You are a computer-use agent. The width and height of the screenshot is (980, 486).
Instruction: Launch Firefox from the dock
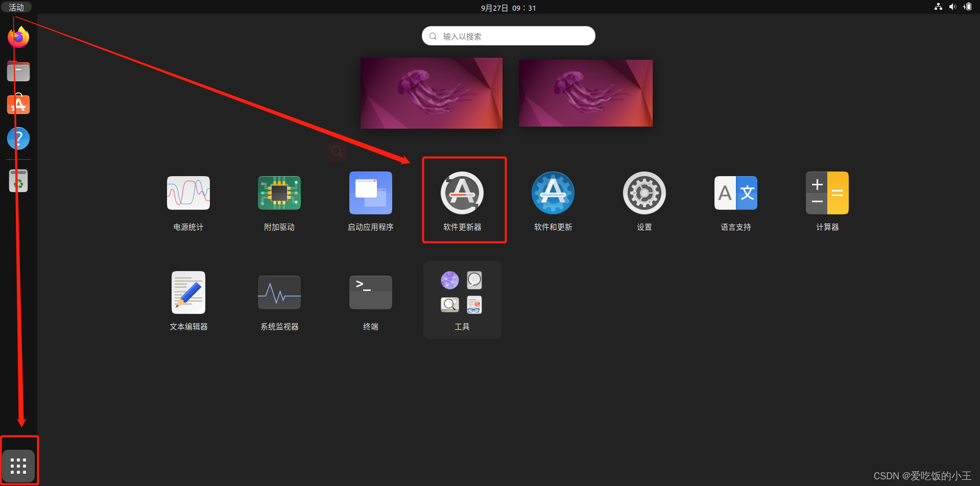(x=18, y=37)
